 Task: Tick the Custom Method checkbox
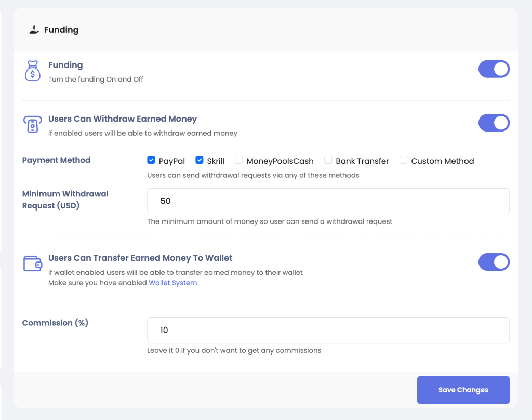[403, 160]
